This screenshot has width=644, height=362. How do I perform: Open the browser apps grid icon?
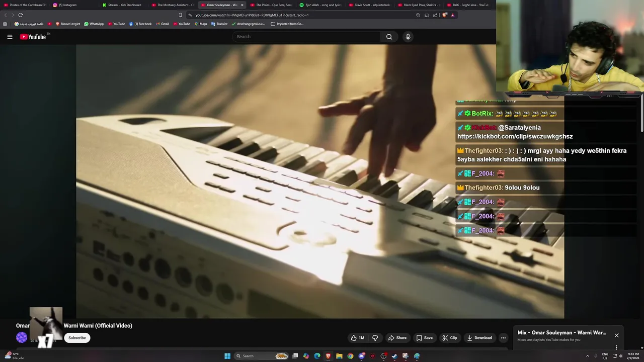[5, 24]
